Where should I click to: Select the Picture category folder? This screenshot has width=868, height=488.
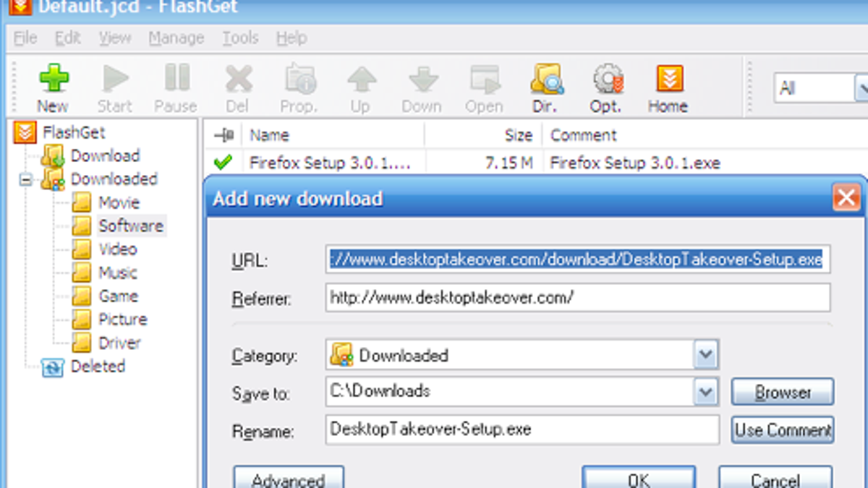(x=109, y=319)
